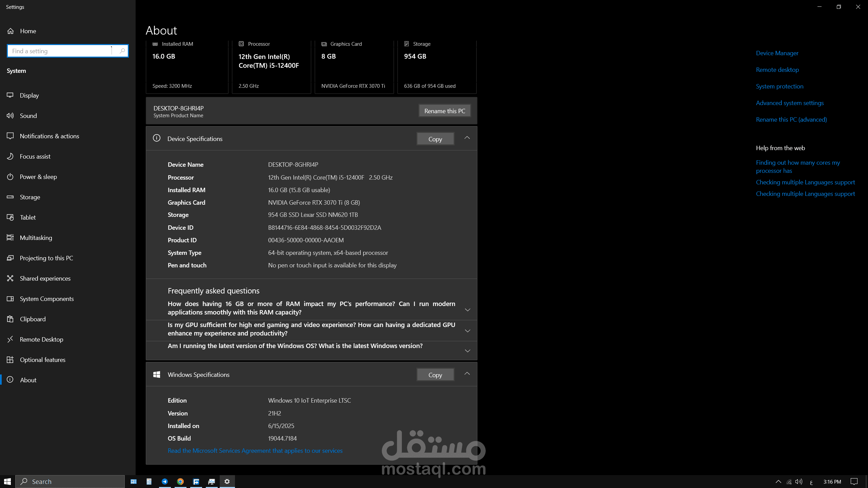This screenshot has width=868, height=488.
Task: Click the first pinned taskbar app icon
Action: click(134, 482)
